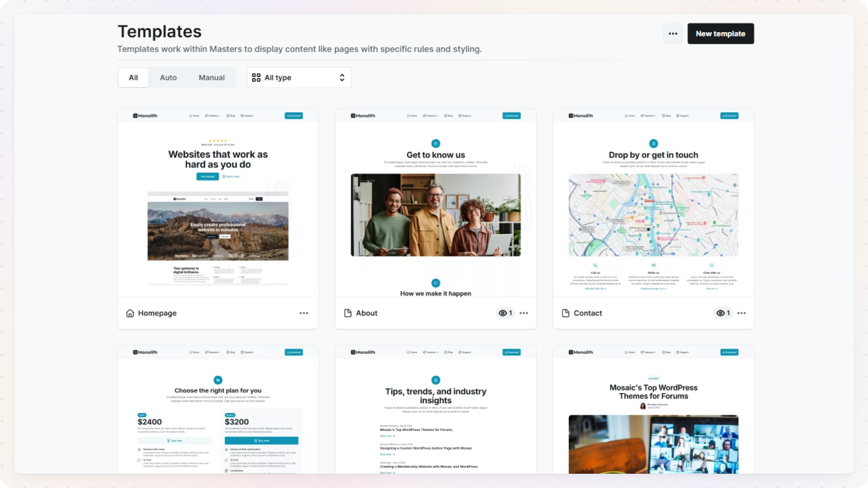The width and height of the screenshot is (868, 488).
Task: Open About card three-dots menu
Action: [x=524, y=313]
